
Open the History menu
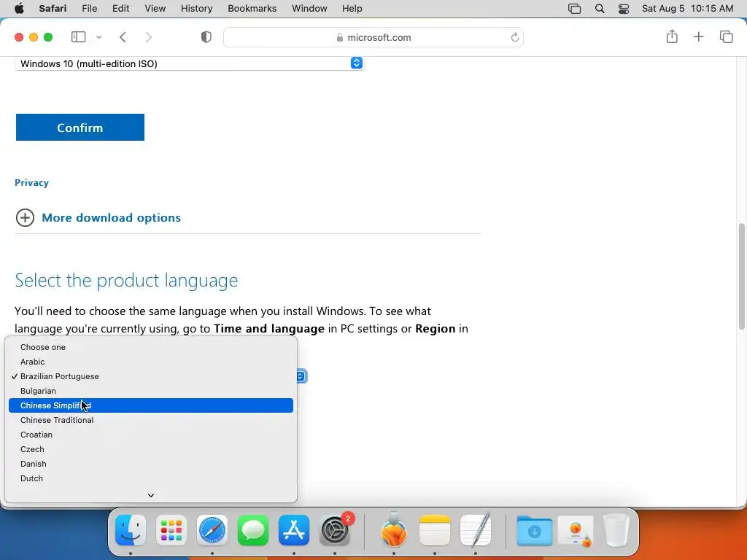(196, 9)
